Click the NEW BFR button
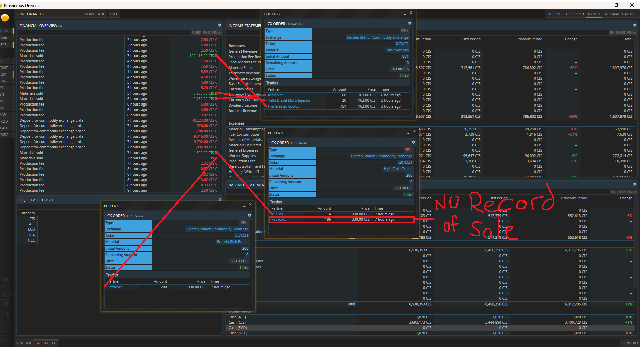 tap(23, 343)
